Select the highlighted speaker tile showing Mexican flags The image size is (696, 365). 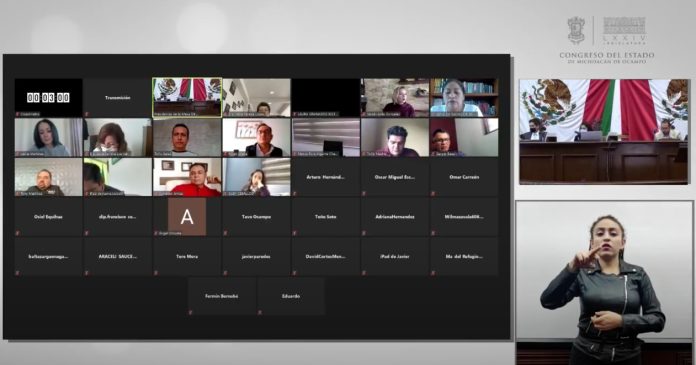click(x=187, y=98)
